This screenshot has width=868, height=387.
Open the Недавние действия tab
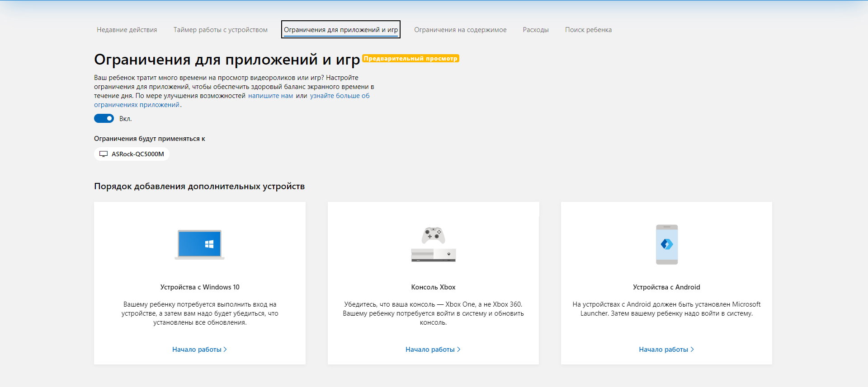pos(127,30)
